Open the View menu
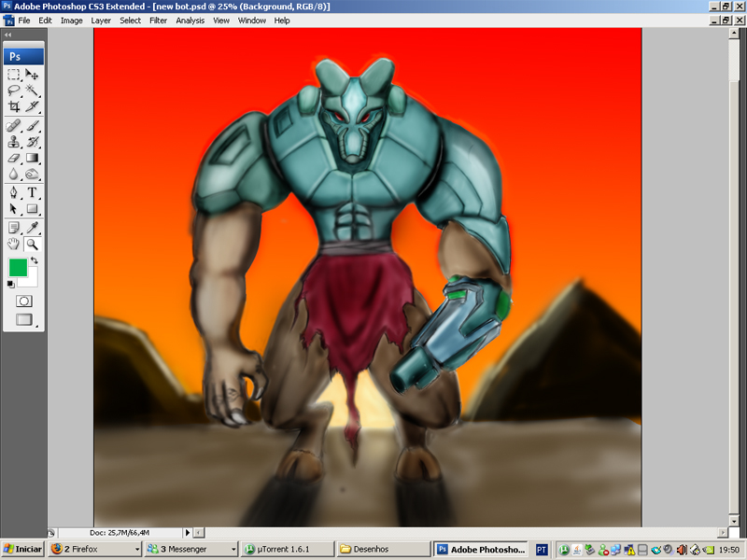This screenshot has width=747, height=560. (221, 21)
